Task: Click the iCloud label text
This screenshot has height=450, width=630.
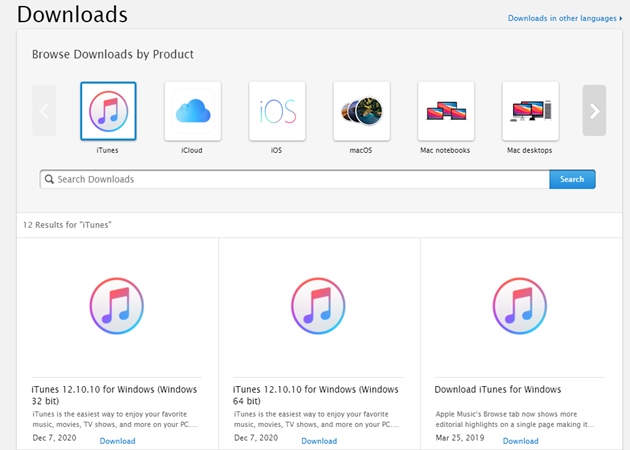Action: pos(192,150)
